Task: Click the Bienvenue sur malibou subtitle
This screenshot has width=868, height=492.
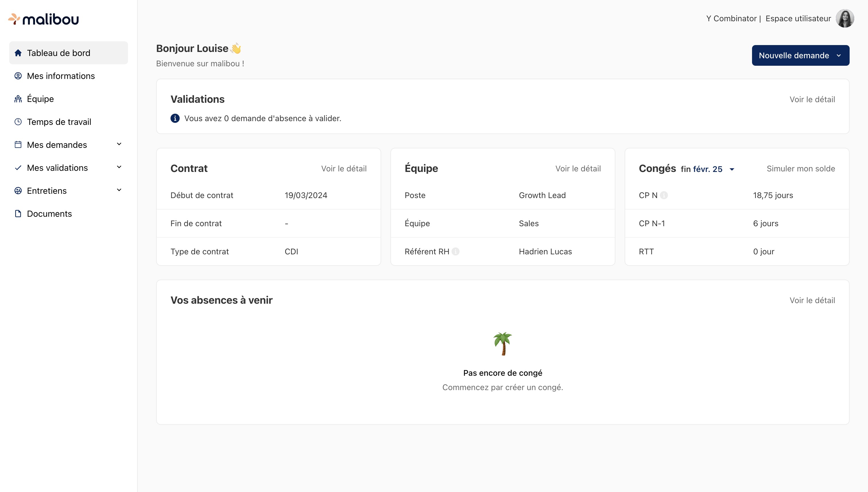Action: pos(200,63)
